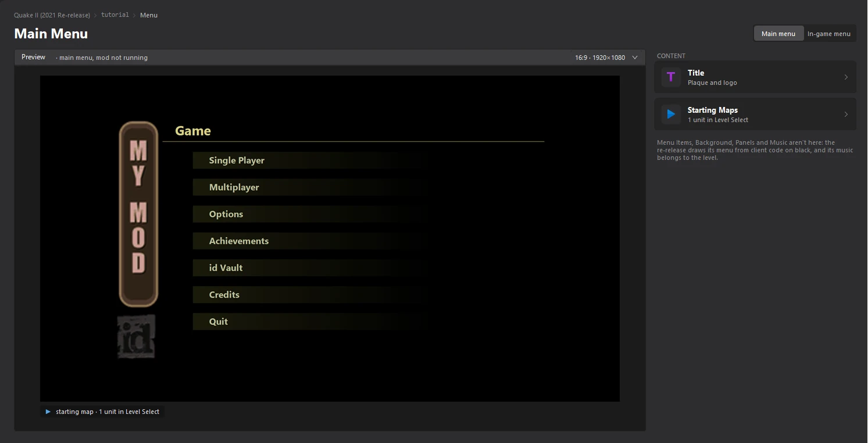Click the starting map unit label
Screen dimensions: 868x443
pos(108,412)
